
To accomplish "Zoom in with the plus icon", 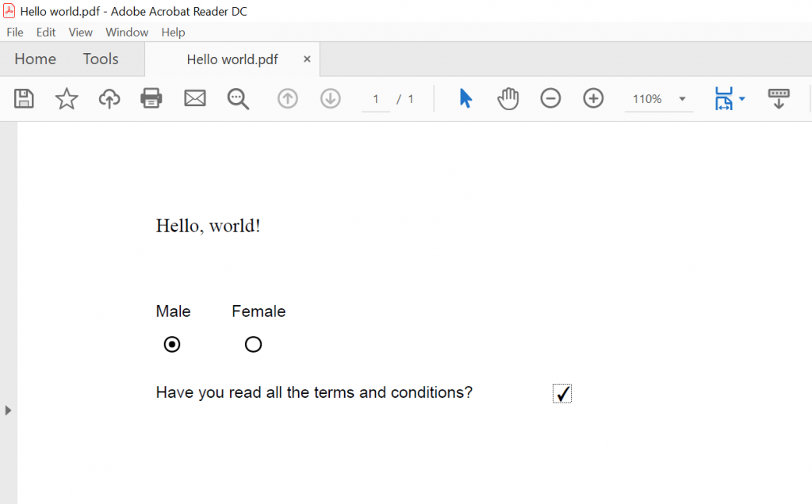I will (x=593, y=98).
